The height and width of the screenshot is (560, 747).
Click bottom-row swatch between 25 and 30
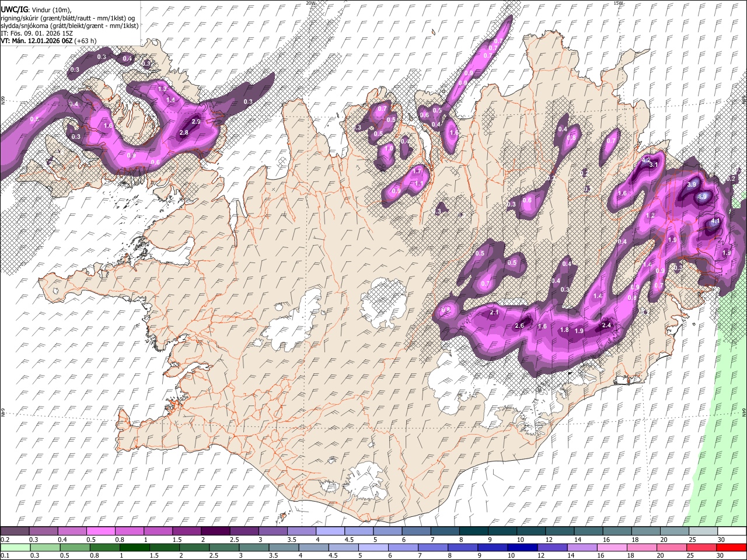pyautogui.click(x=701, y=547)
